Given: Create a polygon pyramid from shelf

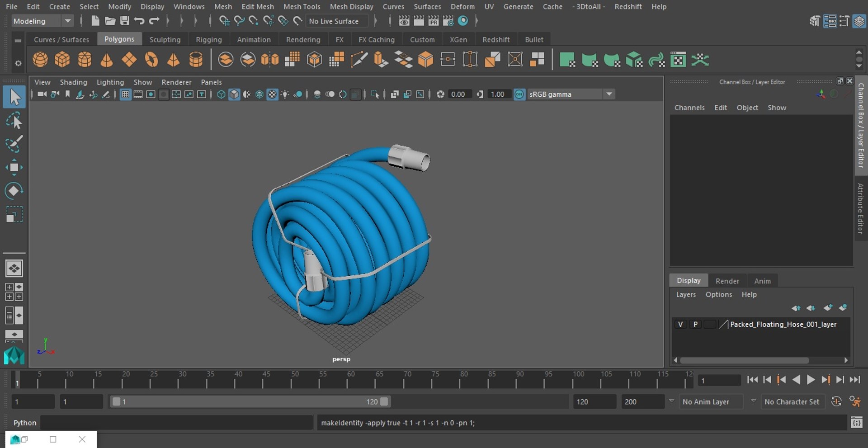Looking at the screenshot, I should 174,60.
